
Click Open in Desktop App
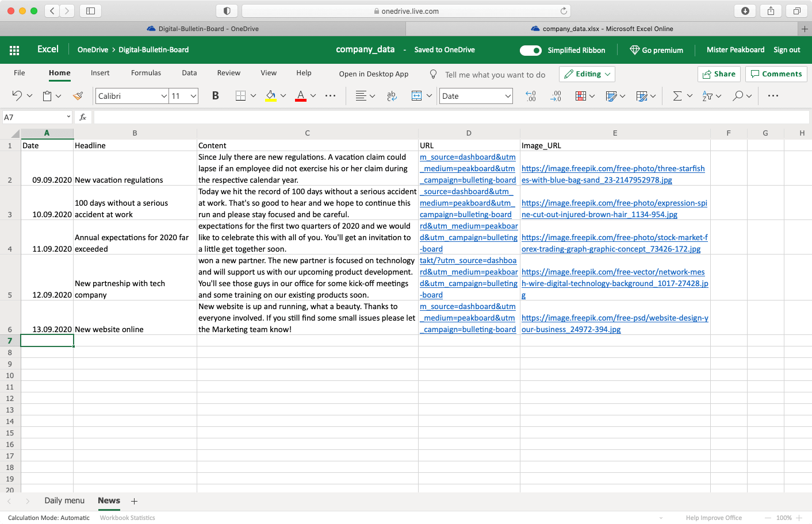tap(374, 74)
